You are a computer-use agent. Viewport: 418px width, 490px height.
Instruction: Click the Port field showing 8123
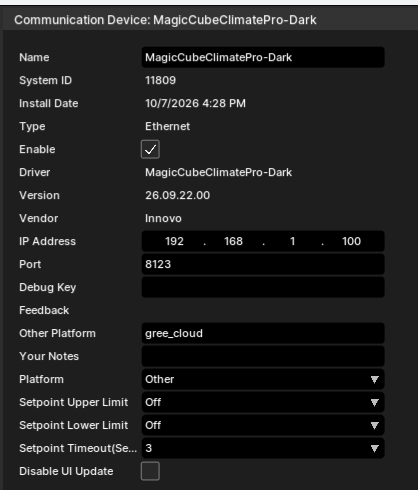pyautogui.click(x=263, y=264)
